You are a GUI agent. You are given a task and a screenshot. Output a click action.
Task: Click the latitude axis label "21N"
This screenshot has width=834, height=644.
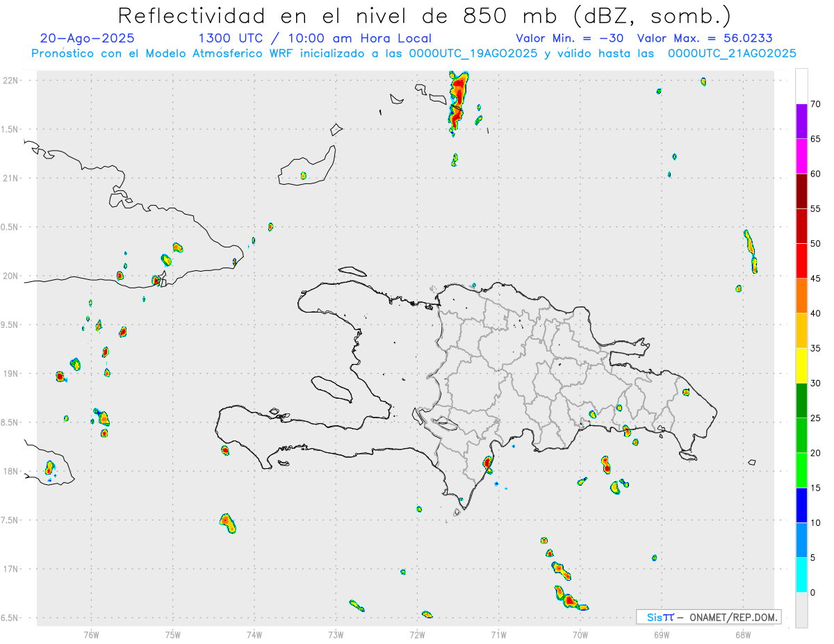[x=12, y=178]
